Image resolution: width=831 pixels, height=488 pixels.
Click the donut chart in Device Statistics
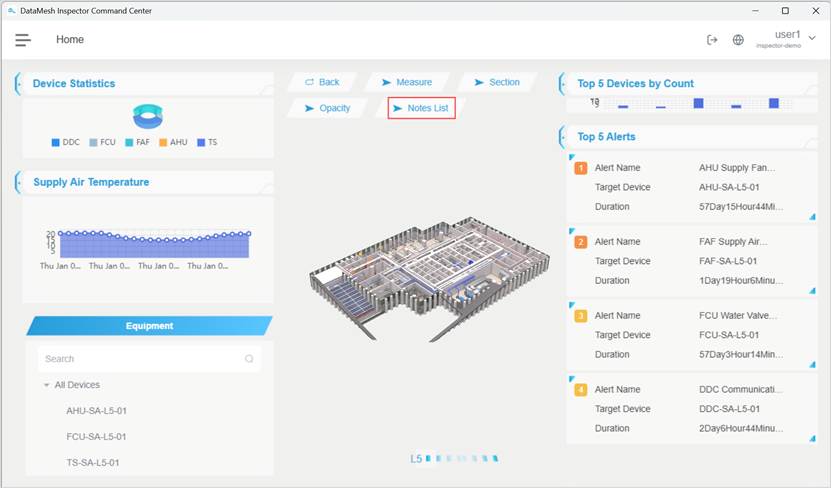pos(148,117)
